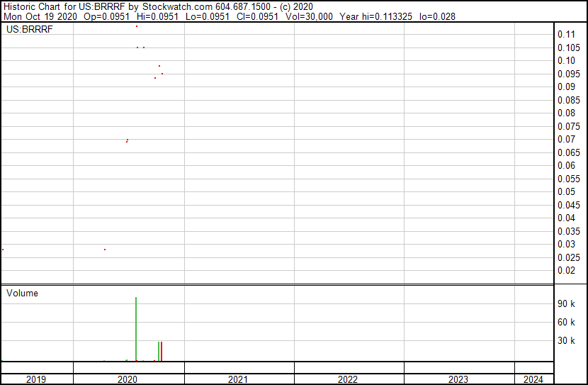Click the 0.04 price axis label
This screenshot has width=588, height=385.
[566, 218]
